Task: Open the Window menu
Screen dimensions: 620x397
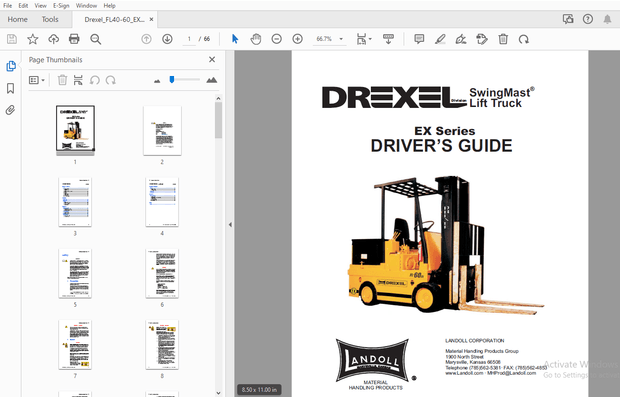Action: pos(86,6)
